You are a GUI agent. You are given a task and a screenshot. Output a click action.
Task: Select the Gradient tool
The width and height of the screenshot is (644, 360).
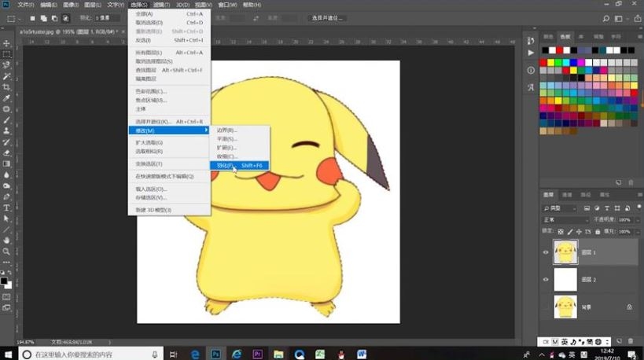tap(6, 163)
